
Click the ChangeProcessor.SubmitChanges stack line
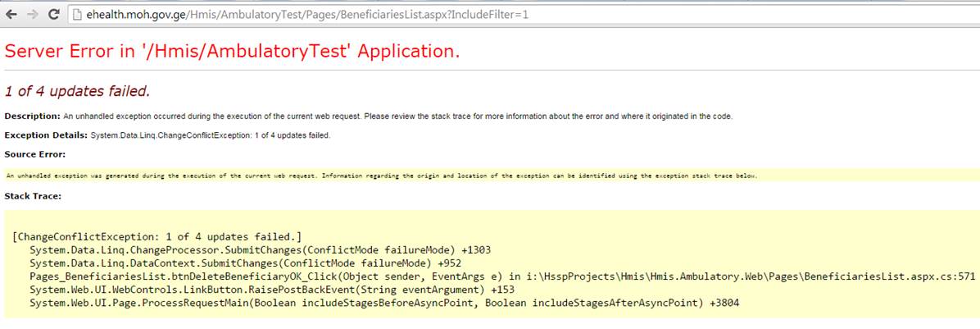(260, 249)
